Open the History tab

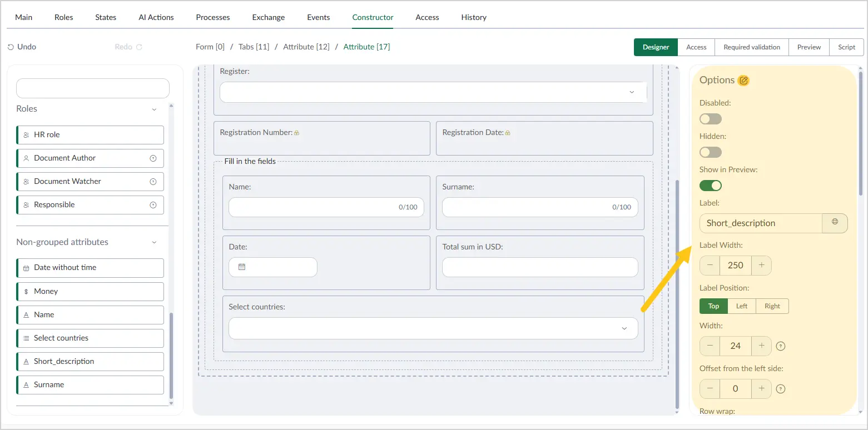tap(474, 17)
